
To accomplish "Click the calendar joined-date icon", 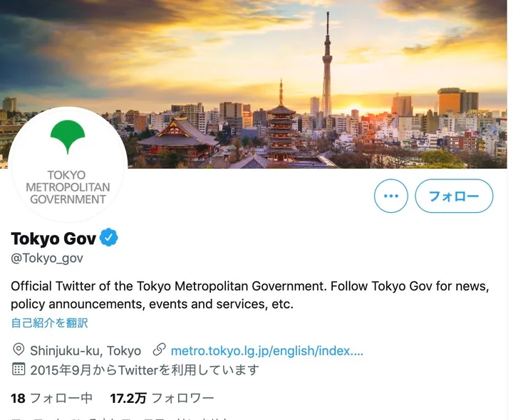I will [19, 369].
